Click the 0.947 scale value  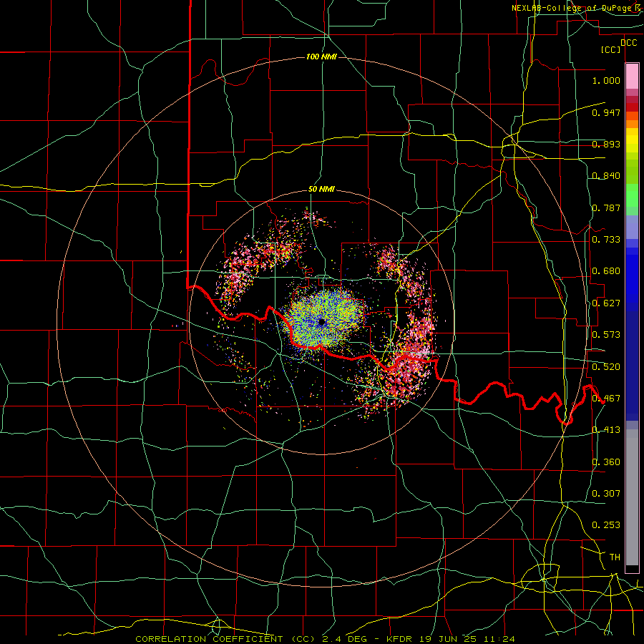606,112
